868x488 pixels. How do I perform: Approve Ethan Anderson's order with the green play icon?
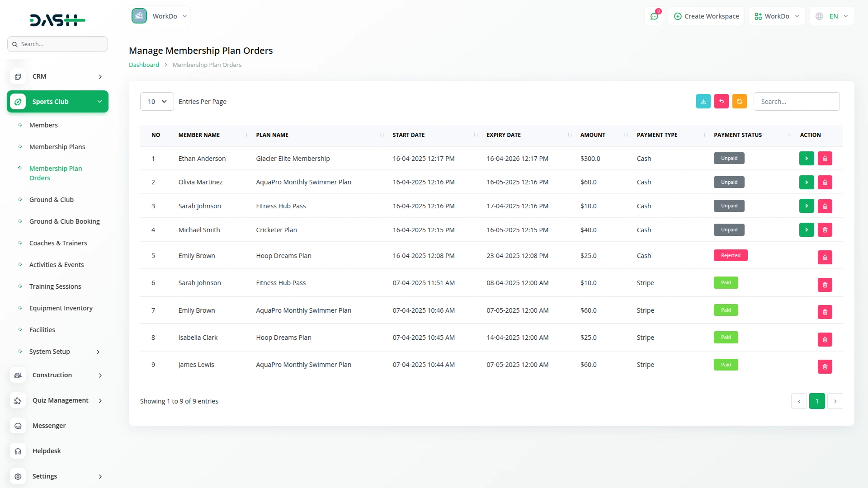[806, 159]
